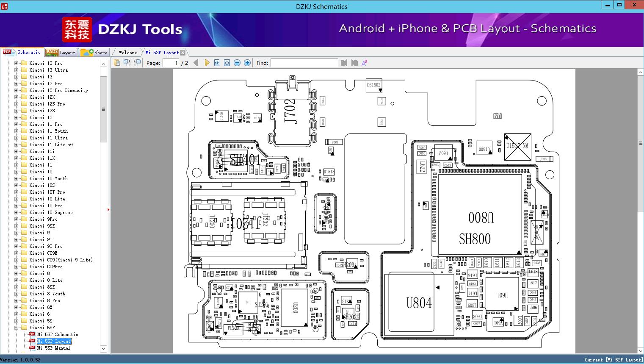Click the Xiaomi CC9Pro folder icon
644x364 pixels.
(24, 267)
